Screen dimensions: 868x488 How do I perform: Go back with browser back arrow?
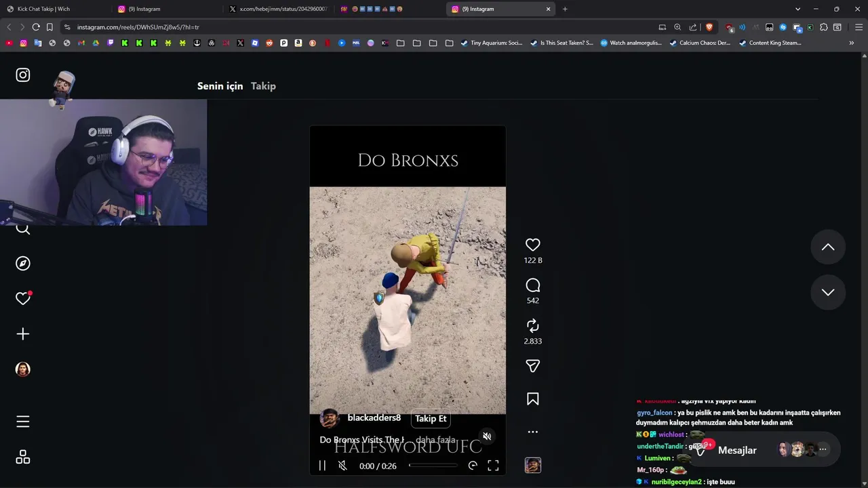pyautogui.click(x=9, y=27)
